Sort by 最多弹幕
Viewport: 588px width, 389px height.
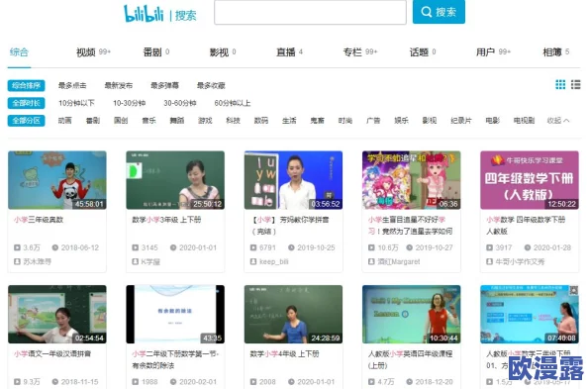(x=164, y=85)
